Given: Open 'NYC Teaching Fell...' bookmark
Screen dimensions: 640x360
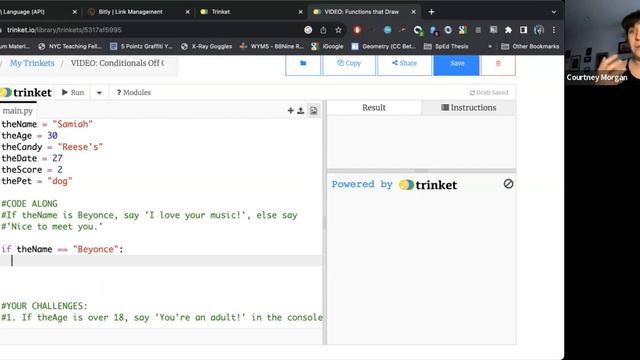Looking at the screenshot, I should click(x=70, y=47).
